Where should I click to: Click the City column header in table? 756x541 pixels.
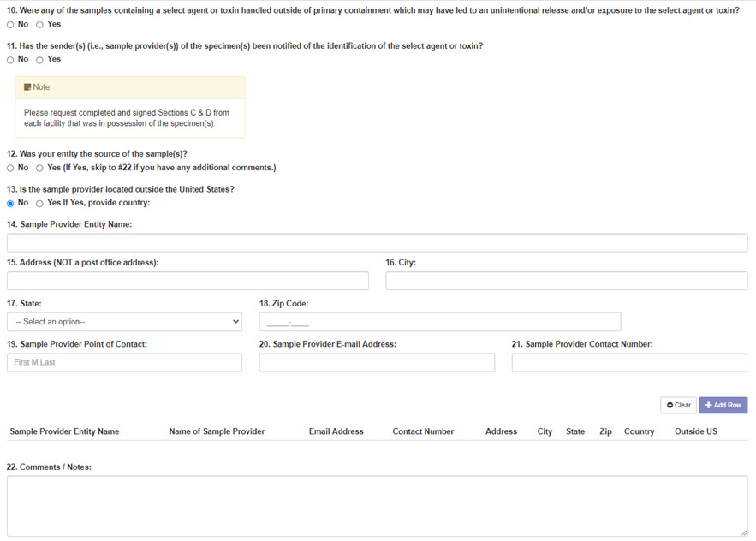545,431
